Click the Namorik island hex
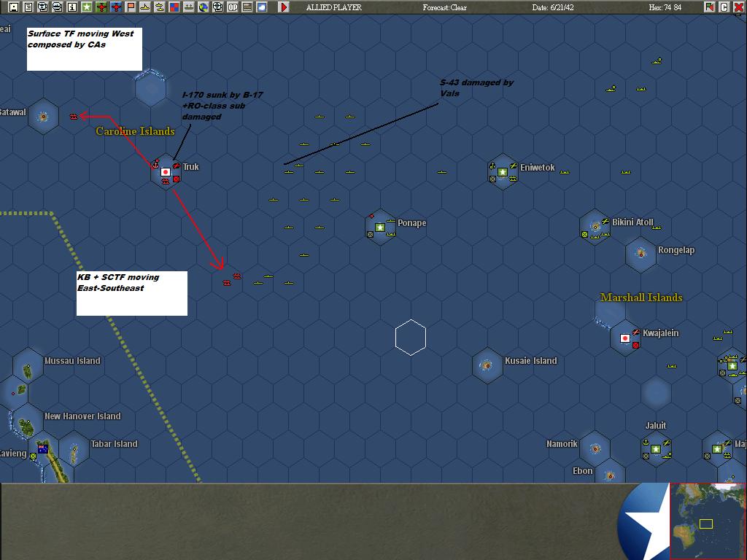The width and height of the screenshot is (747, 560). tap(595, 449)
